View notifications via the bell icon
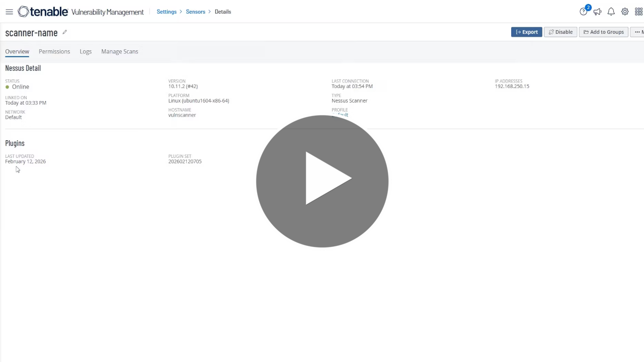 pos(611,12)
